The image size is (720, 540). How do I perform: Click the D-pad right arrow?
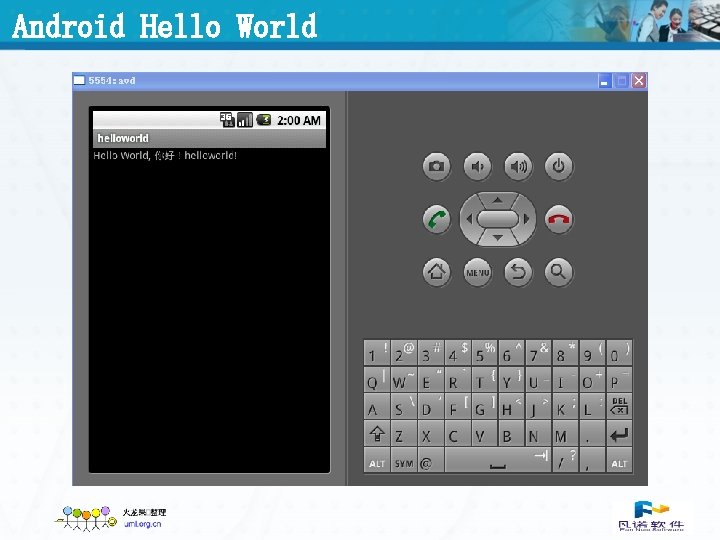pyautogui.click(x=527, y=219)
